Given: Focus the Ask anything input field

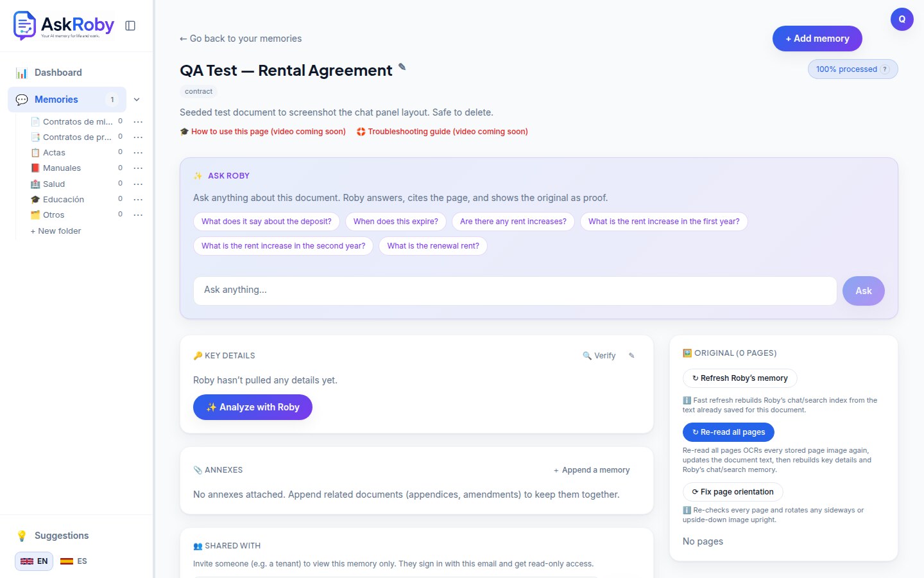Looking at the screenshot, I should (515, 290).
